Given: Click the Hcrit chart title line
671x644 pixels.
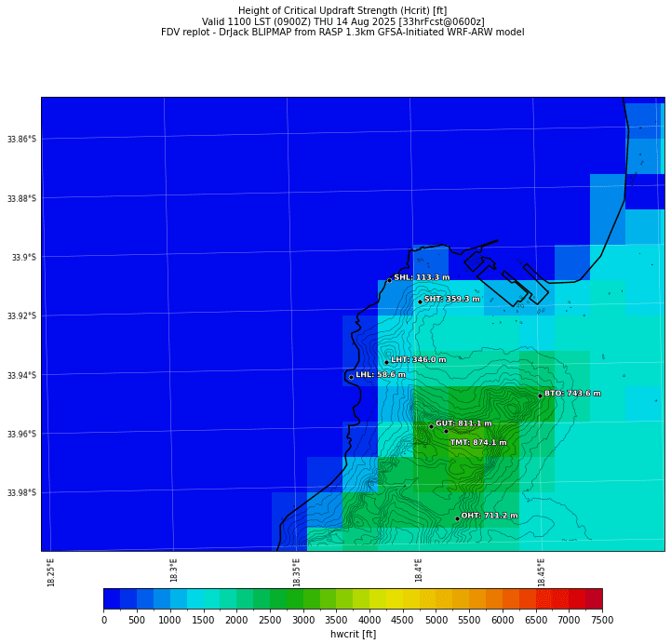Looking at the screenshot, I should tap(342, 10).
